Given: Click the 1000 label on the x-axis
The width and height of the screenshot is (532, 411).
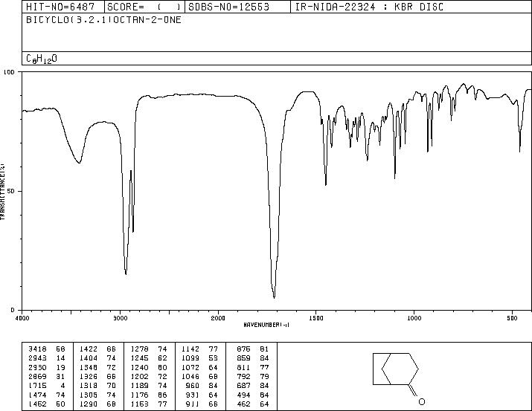Looking at the screenshot, I should (x=414, y=318).
